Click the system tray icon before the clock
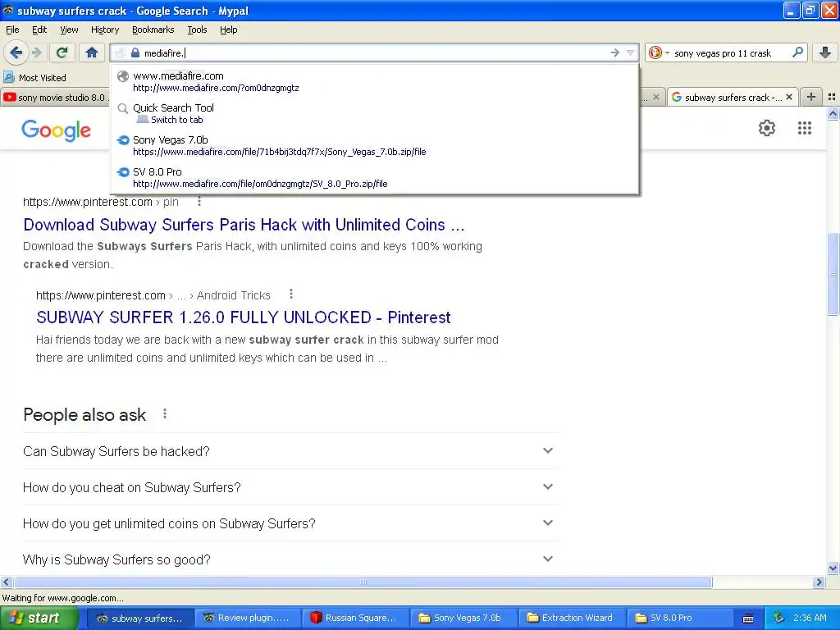840x630 pixels. pyautogui.click(x=778, y=618)
